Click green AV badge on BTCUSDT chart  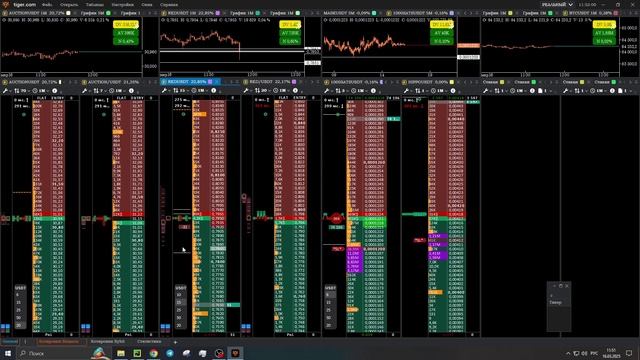tap(604, 33)
